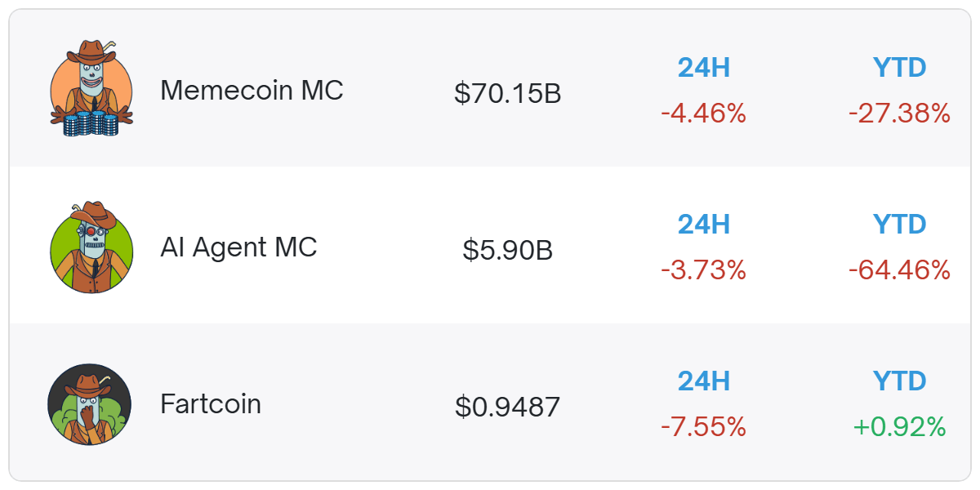Click the -7.55% Fartcoin daily change

pyautogui.click(x=703, y=427)
